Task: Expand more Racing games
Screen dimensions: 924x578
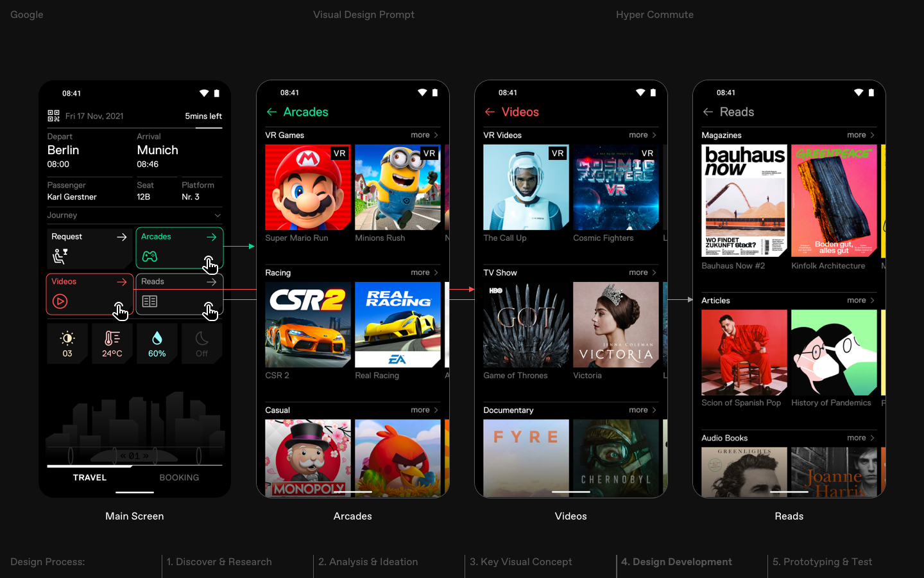Action: (x=425, y=272)
